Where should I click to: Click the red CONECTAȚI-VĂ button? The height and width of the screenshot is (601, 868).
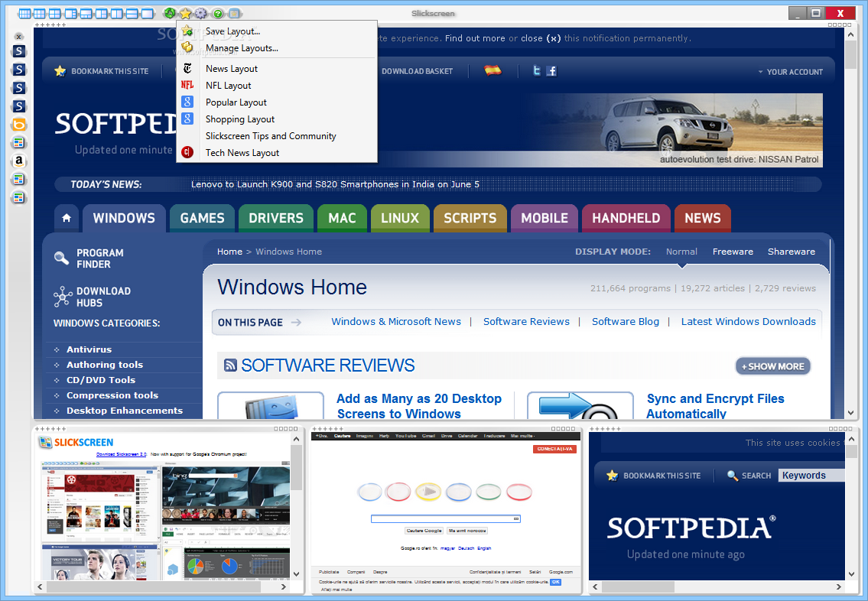click(554, 449)
